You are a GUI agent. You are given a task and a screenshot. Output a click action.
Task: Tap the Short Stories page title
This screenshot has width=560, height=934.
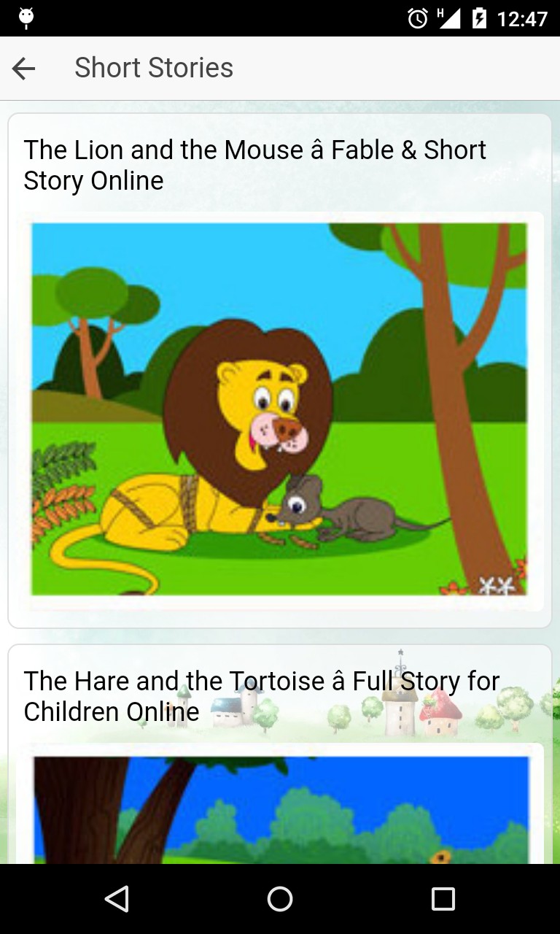coord(154,68)
